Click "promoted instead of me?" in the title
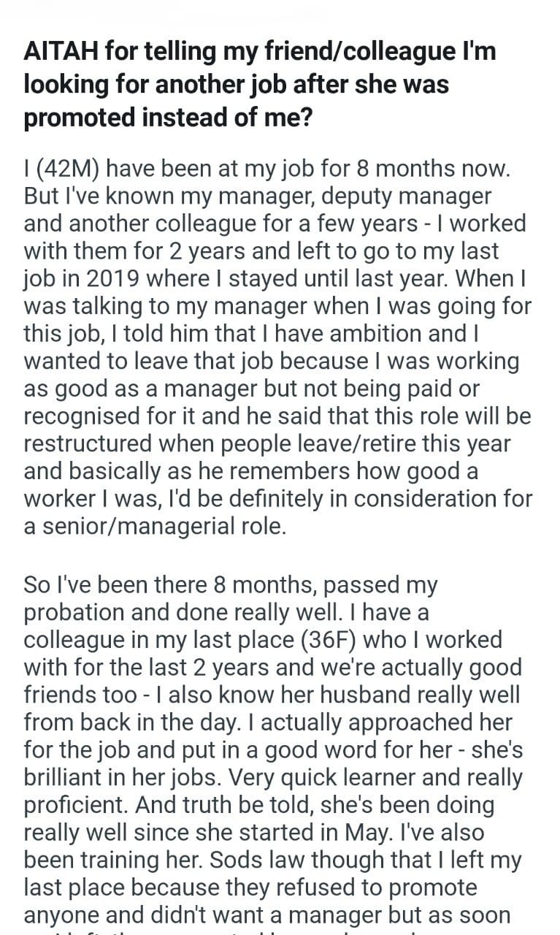The height and width of the screenshot is (935, 560). (169, 117)
